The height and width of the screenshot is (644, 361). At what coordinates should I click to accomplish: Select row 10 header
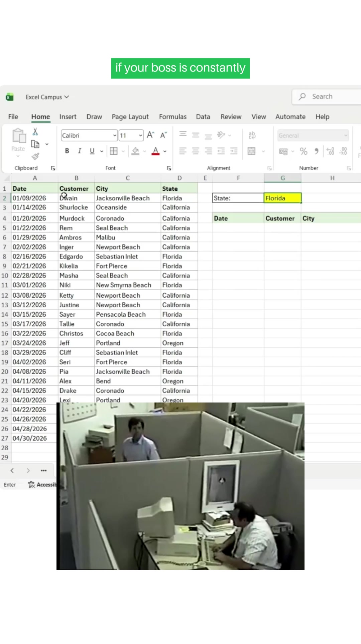click(x=5, y=276)
